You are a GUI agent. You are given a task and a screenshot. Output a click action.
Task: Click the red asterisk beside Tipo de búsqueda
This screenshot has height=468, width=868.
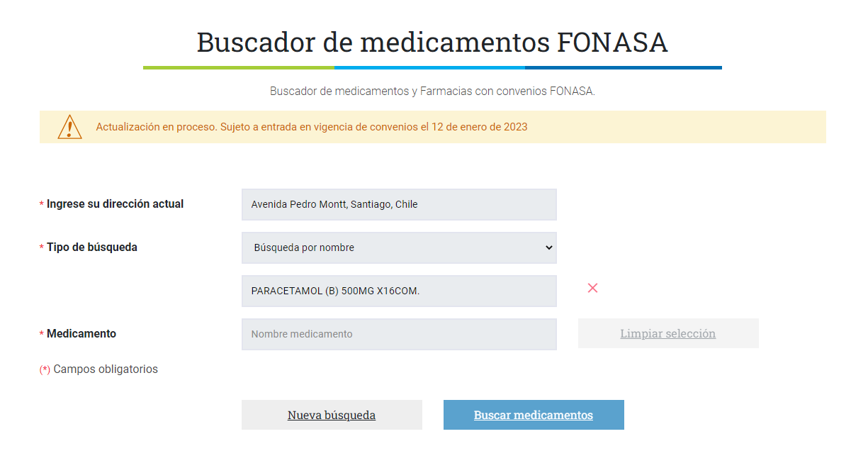click(x=42, y=247)
